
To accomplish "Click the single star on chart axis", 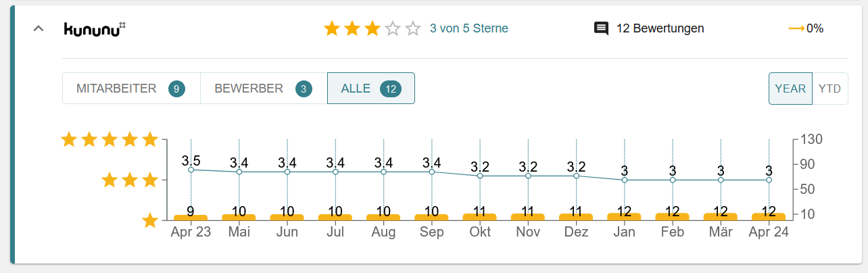I will [150, 221].
